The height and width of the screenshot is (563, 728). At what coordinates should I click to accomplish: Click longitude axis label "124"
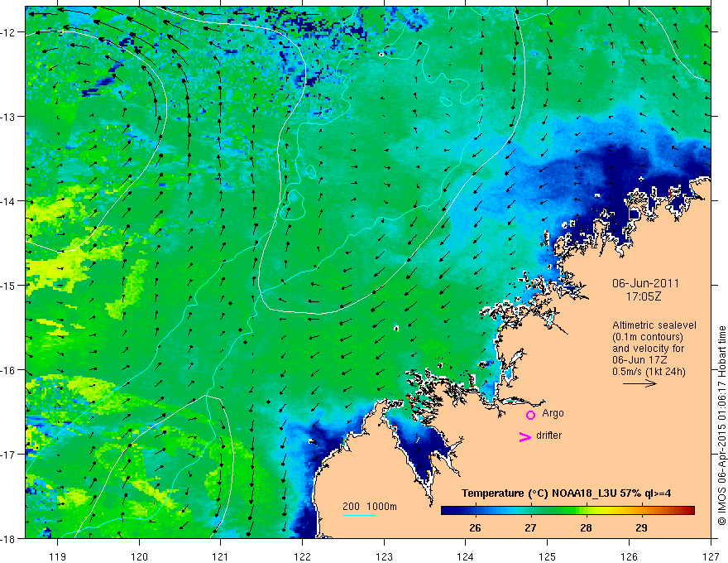click(466, 556)
